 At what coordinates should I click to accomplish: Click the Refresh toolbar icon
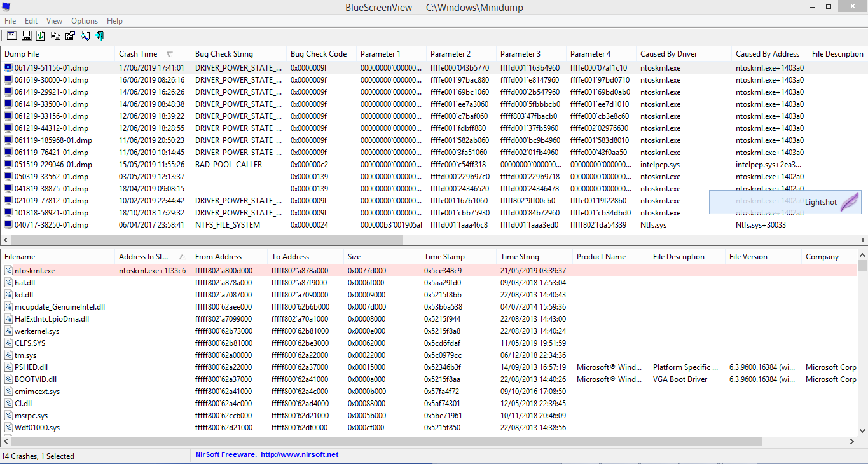point(41,36)
